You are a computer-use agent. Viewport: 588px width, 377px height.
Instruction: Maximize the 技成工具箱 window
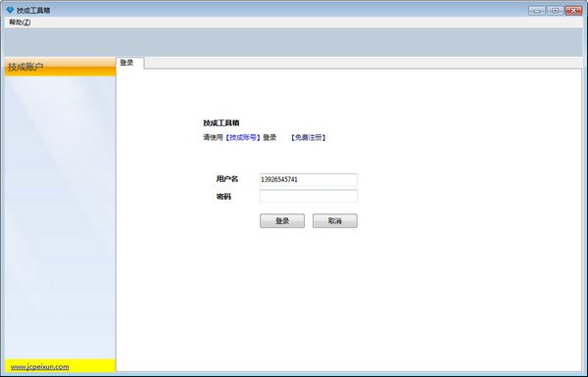[555, 11]
